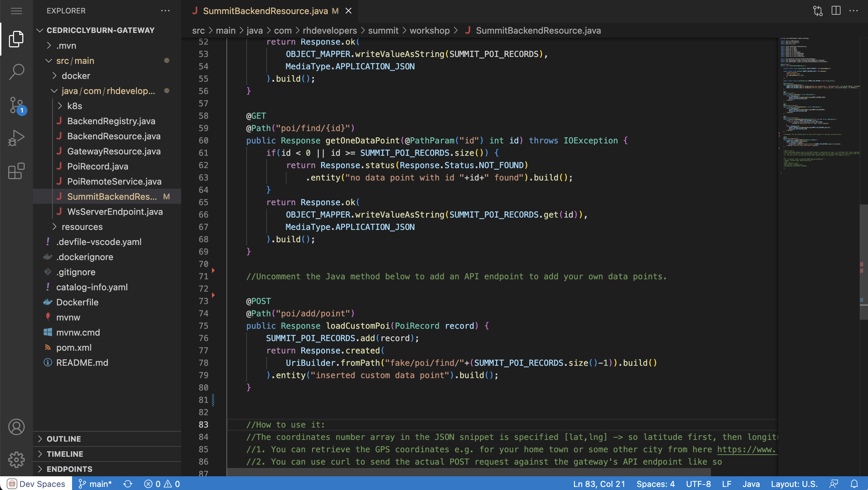Viewport: 868px width, 490px height.
Task: Open the Extensions view
Action: 16,171
